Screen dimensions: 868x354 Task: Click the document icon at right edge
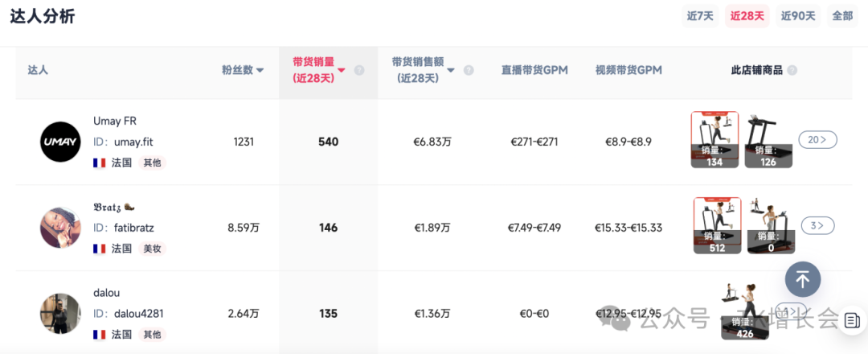(852, 320)
